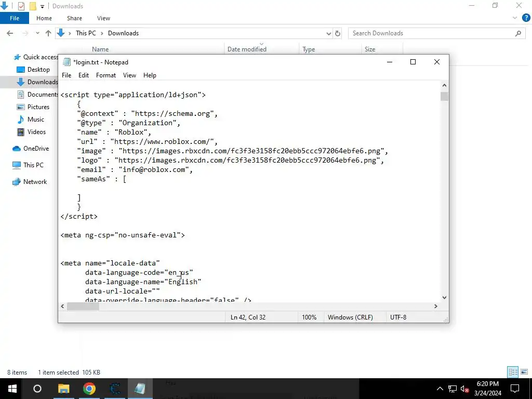Open the Format menu in Notepad
Image resolution: width=532 pixels, height=399 pixels.
(x=106, y=75)
